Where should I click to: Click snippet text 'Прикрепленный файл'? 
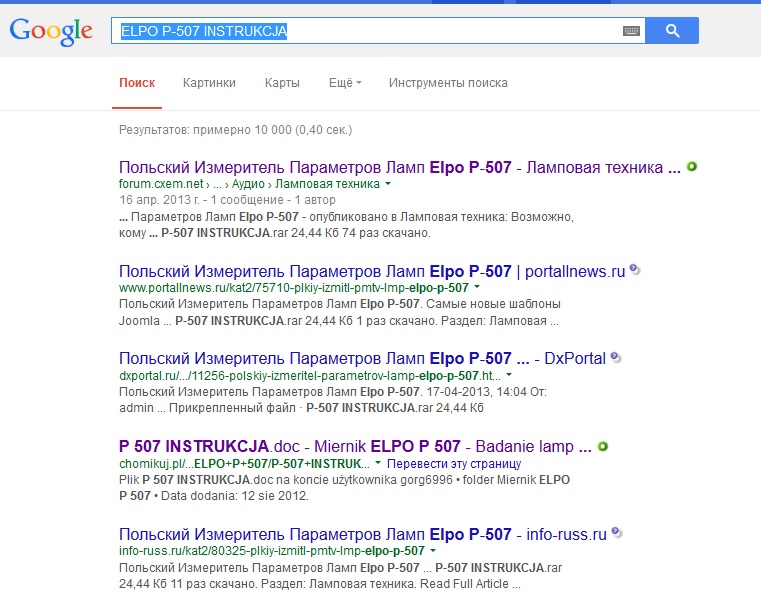click(x=232, y=408)
